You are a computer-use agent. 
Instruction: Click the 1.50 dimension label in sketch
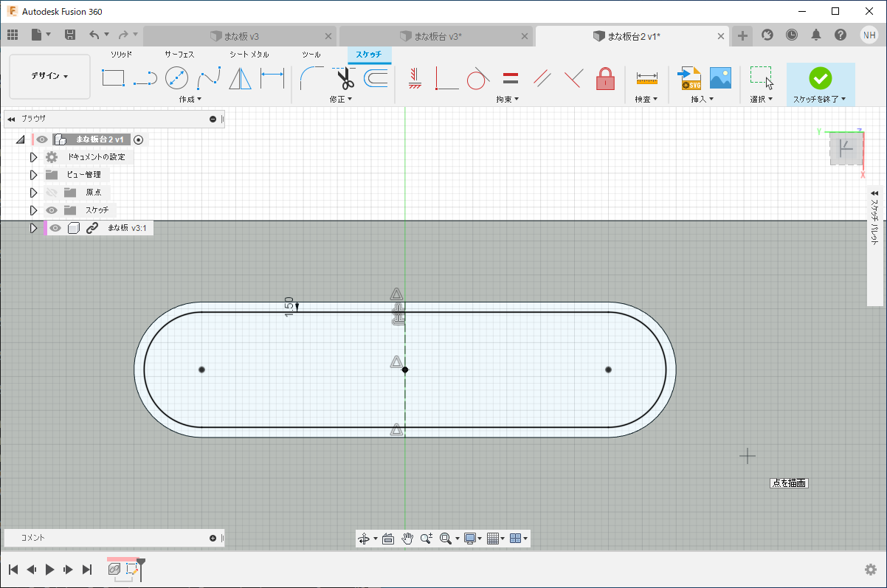pos(289,307)
